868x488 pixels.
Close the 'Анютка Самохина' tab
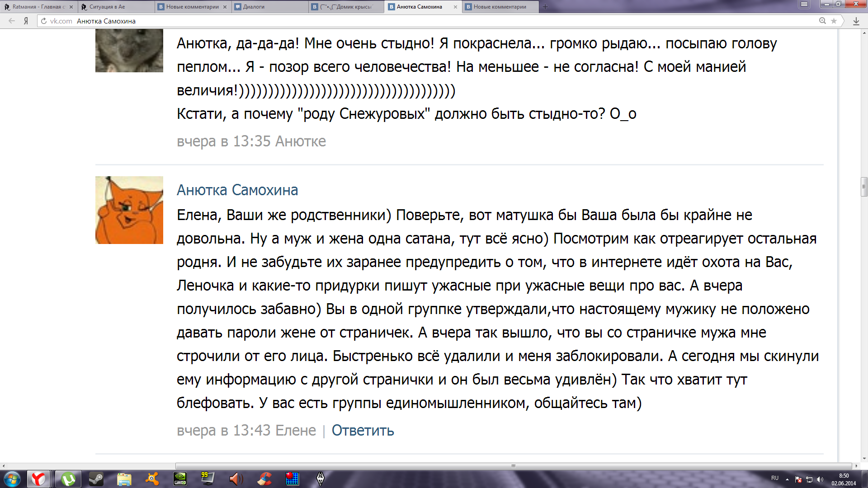(455, 7)
